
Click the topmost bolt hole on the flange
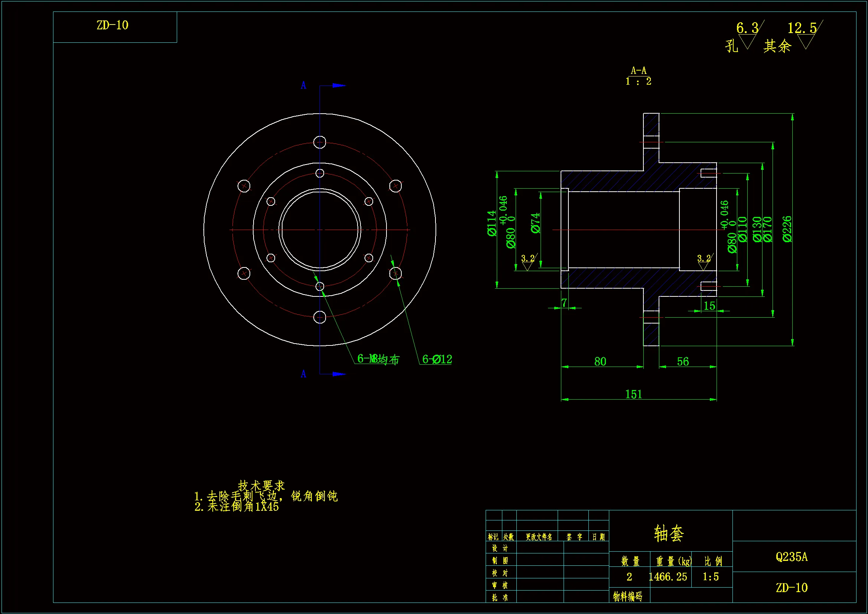pyautogui.click(x=320, y=142)
